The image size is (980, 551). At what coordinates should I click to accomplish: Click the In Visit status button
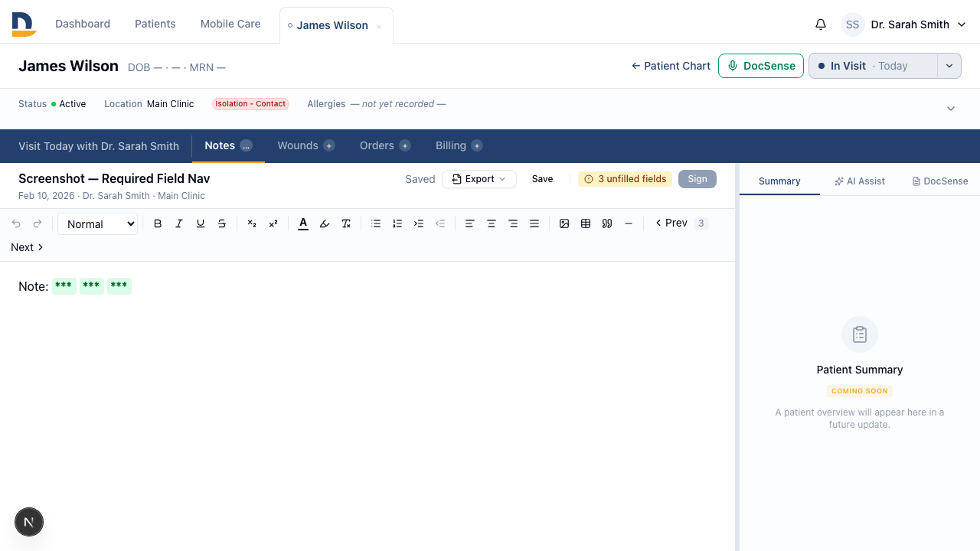(x=873, y=66)
